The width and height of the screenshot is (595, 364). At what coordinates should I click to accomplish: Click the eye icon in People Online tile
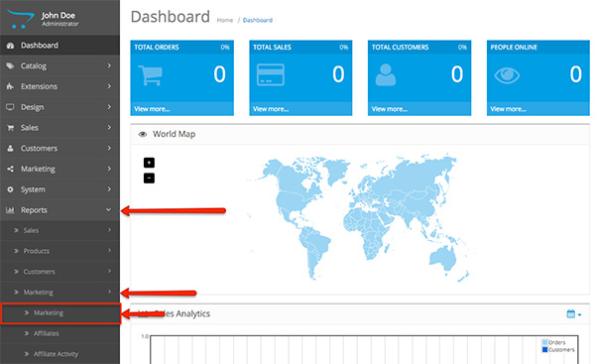pos(507,75)
